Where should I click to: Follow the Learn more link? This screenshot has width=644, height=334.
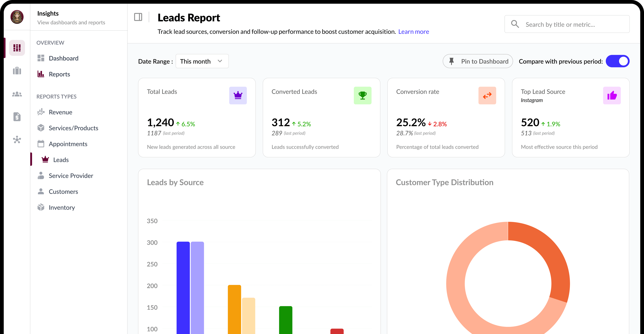point(414,32)
